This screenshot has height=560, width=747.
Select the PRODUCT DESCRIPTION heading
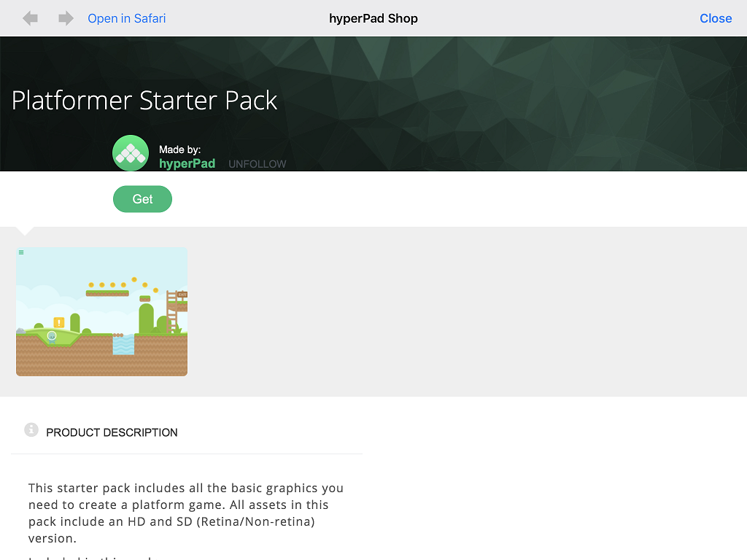click(112, 432)
